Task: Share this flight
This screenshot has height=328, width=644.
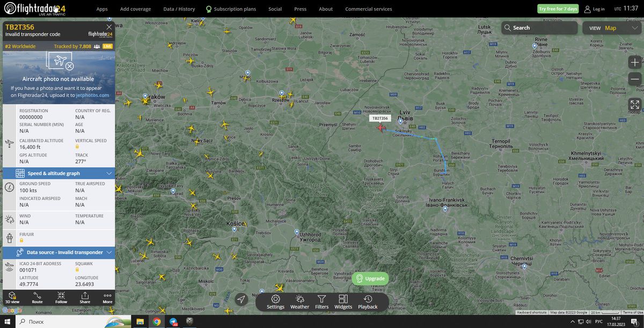Action: pos(85,297)
